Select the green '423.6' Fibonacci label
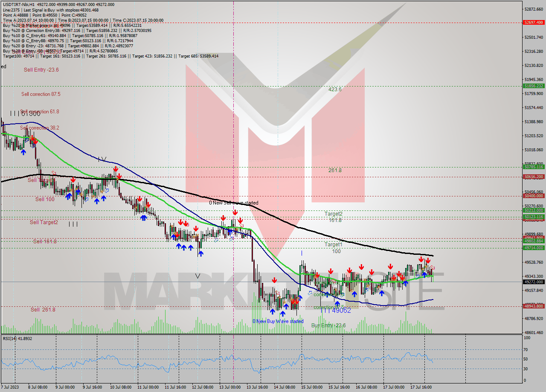The width and height of the screenshot is (546, 392). tap(335, 89)
